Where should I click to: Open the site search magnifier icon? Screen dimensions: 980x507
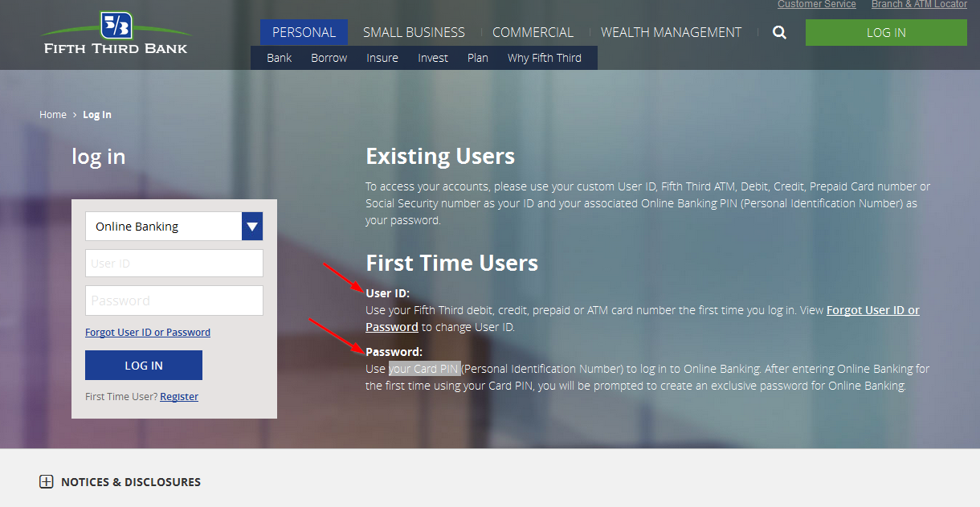click(x=779, y=33)
